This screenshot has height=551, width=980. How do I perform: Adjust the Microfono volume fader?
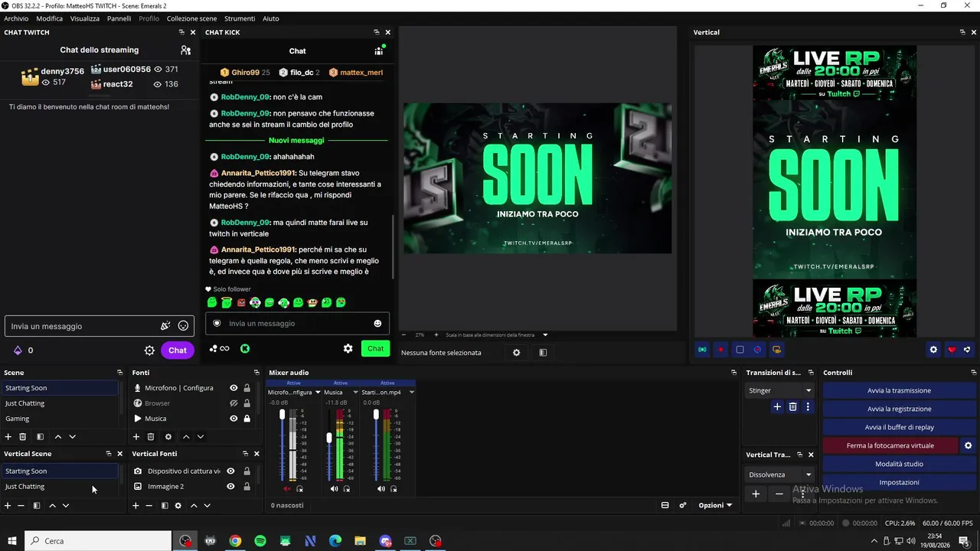click(x=283, y=415)
